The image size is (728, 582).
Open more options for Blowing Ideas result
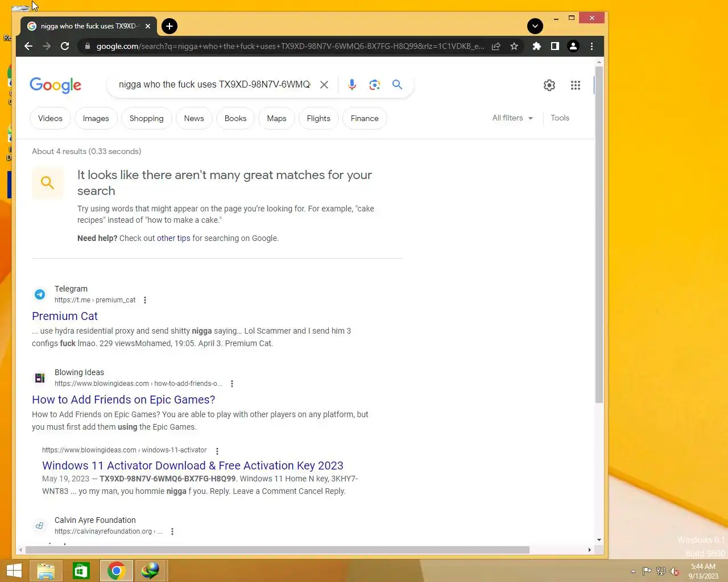232,384
